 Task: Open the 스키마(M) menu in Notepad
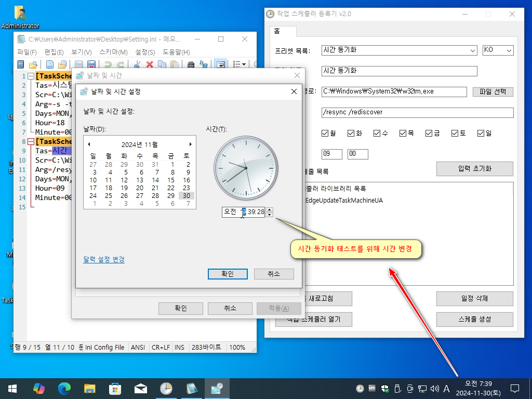pyautogui.click(x=113, y=52)
